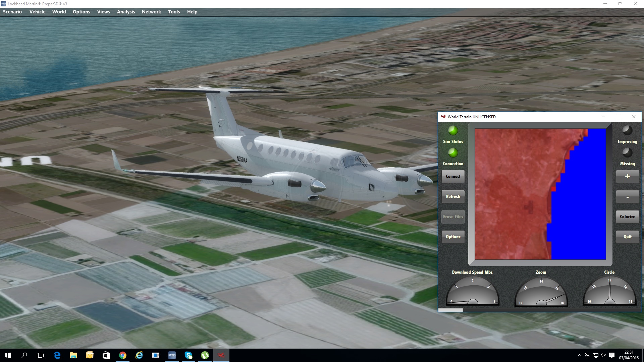Close the World Terrain window
Image resolution: width=644 pixels, height=362 pixels.
click(634, 117)
